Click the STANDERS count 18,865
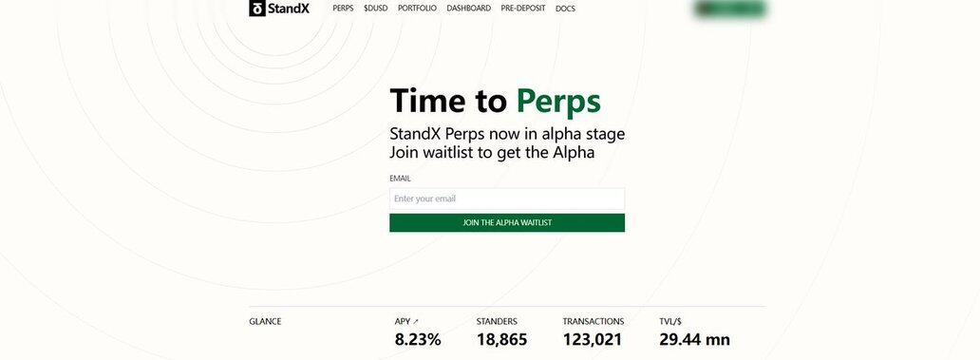This screenshot has width=980, height=360. tap(502, 340)
